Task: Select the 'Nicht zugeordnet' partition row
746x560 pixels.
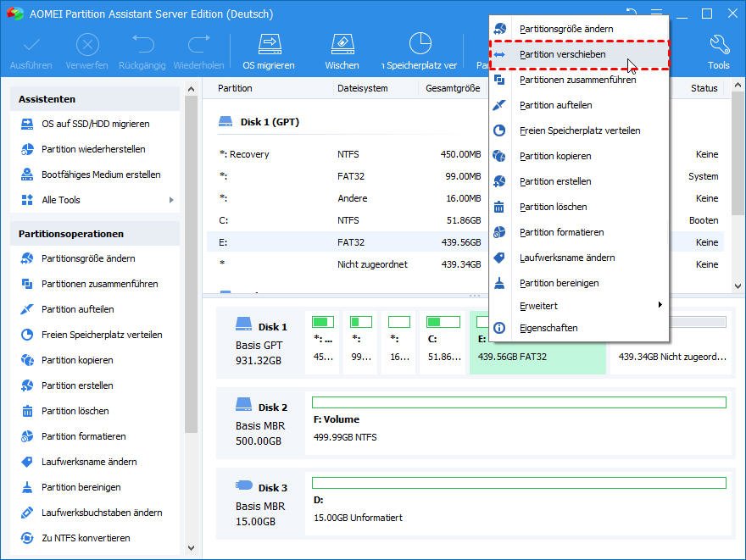Action: 349,264
